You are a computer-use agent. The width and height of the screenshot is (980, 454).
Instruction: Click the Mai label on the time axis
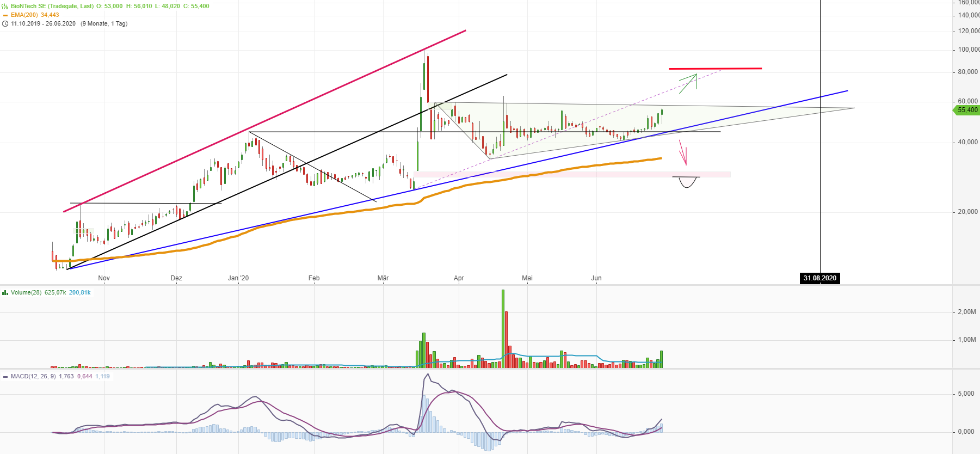[527, 278]
